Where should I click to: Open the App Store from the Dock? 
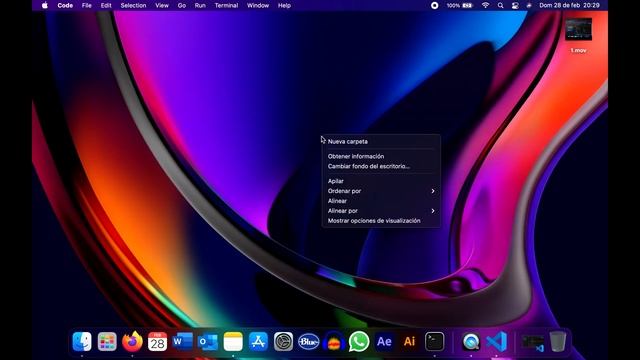coord(258,341)
